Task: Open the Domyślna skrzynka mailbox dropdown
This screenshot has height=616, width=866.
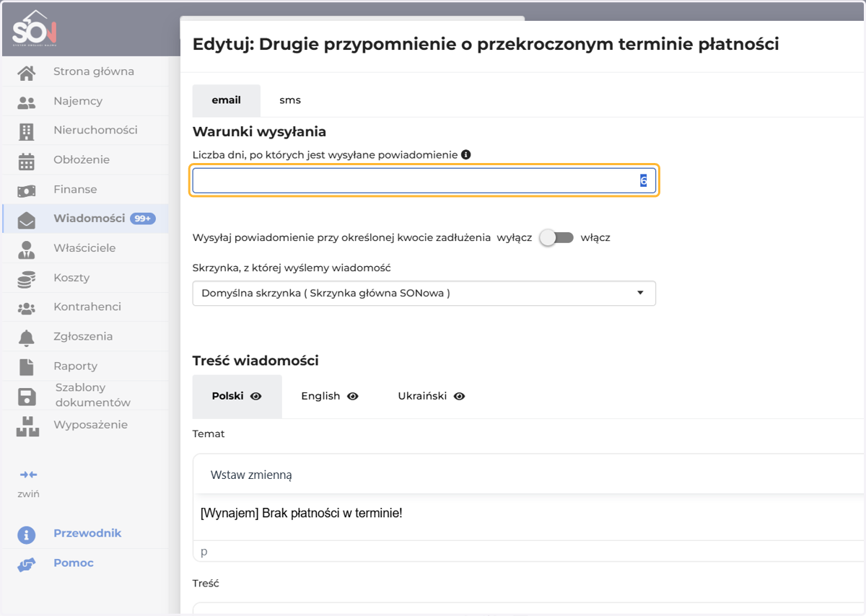Action: coord(424,293)
